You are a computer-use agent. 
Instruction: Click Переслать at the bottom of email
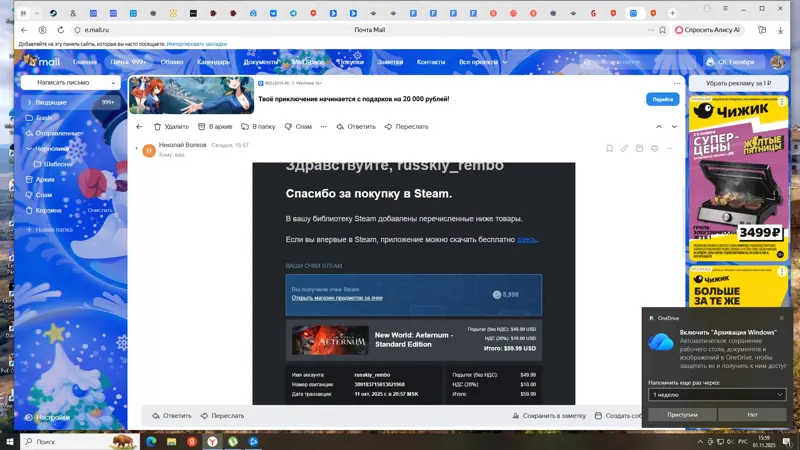(x=222, y=416)
